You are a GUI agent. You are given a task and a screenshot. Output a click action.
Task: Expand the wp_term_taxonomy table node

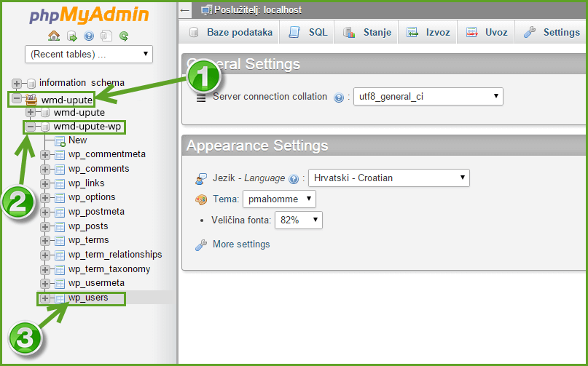pos(45,269)
